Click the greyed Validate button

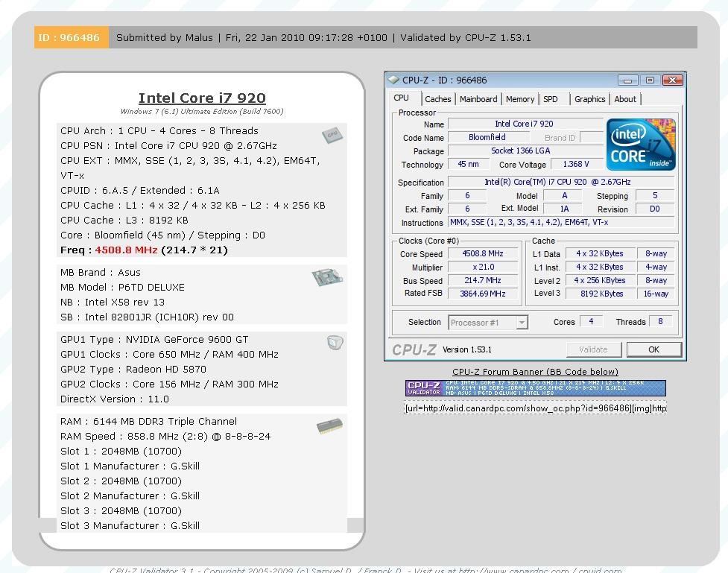pyautogui.click(x=593, y=349)
